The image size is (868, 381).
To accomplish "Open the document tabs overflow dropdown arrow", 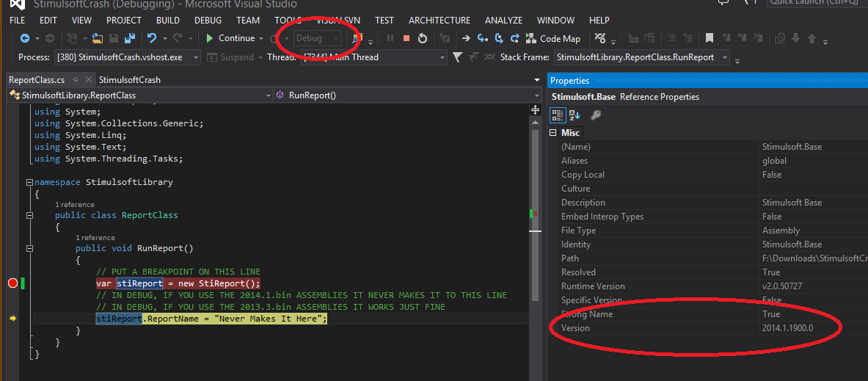I will (537, 80).
